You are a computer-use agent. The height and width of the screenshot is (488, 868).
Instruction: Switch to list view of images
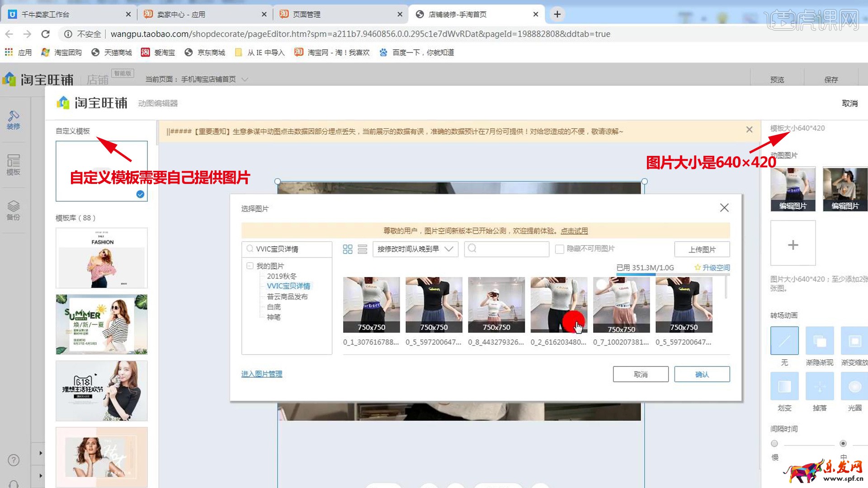[362, 249]
